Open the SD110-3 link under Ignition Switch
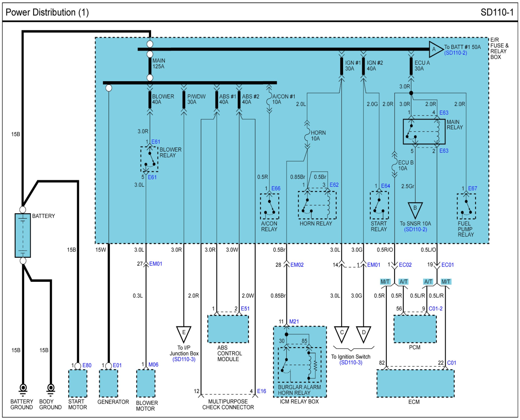This screenshot has width=520, height=420. coord(351,362)
